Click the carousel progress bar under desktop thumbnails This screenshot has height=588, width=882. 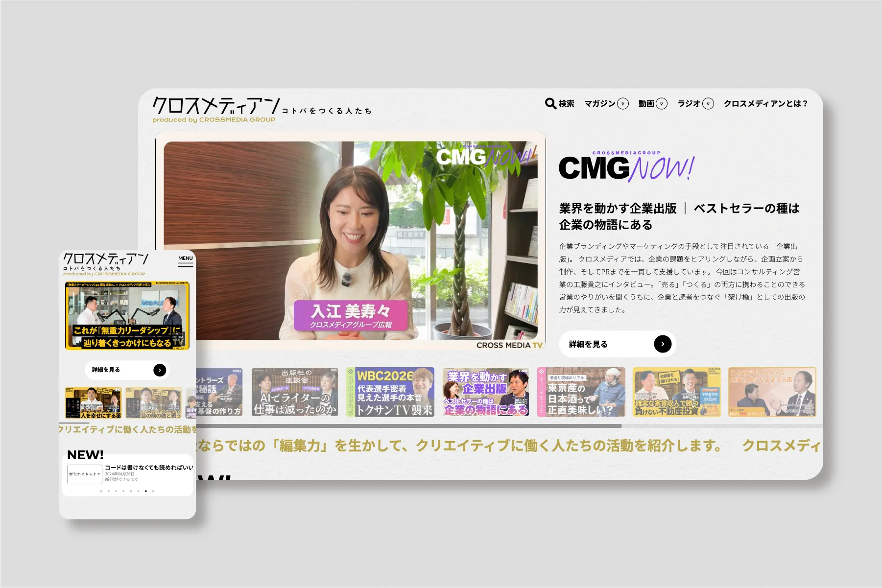point(409,426)
